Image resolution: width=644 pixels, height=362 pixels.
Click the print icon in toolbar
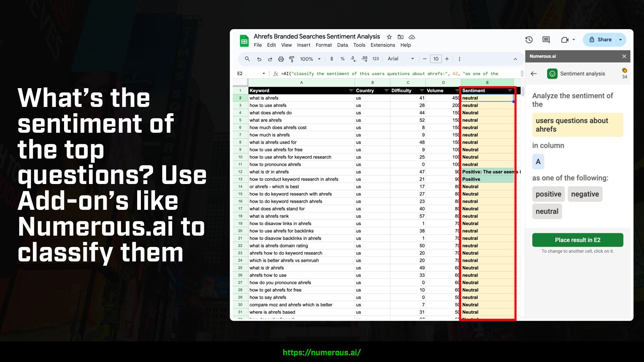click(x=281, y=59)
